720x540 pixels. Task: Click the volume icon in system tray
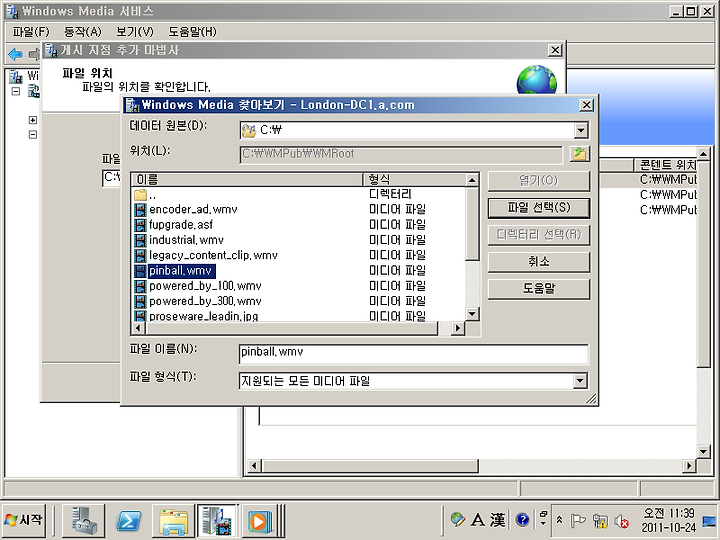click(621, 521)
